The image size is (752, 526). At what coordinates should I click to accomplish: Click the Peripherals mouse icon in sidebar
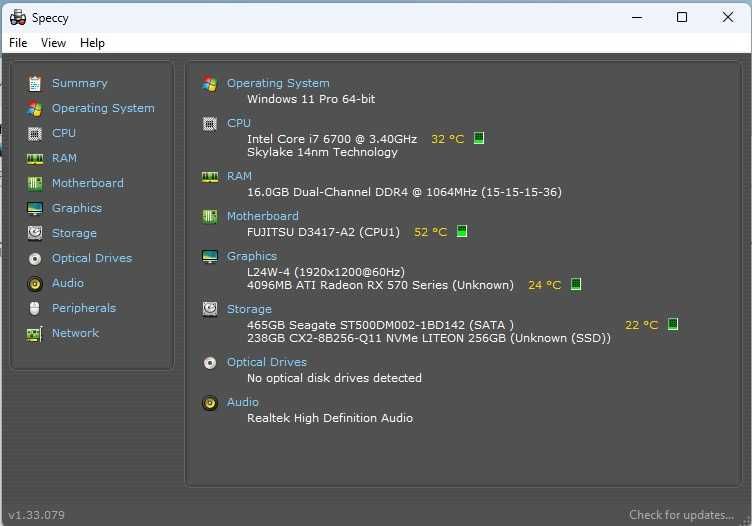click(x=35, y=308)
